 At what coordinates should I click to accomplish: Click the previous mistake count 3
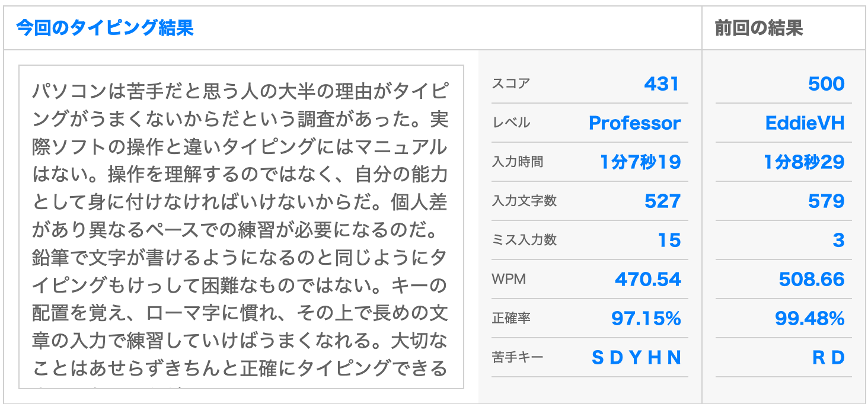point(838,240)
